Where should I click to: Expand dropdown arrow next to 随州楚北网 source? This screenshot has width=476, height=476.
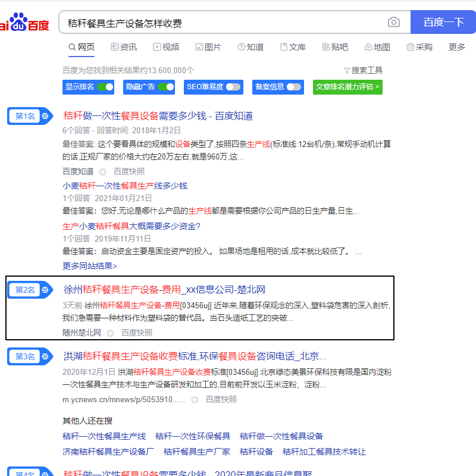[111, 333]
